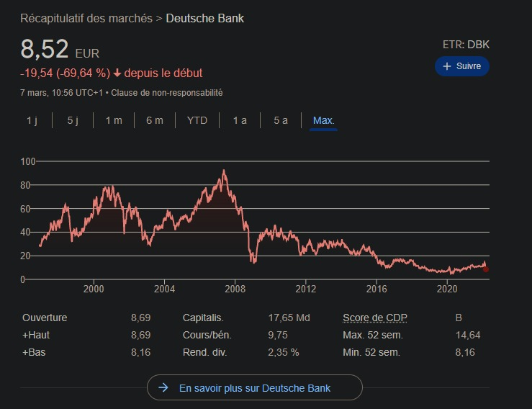Click the +Haut row label

coord(36,335)
